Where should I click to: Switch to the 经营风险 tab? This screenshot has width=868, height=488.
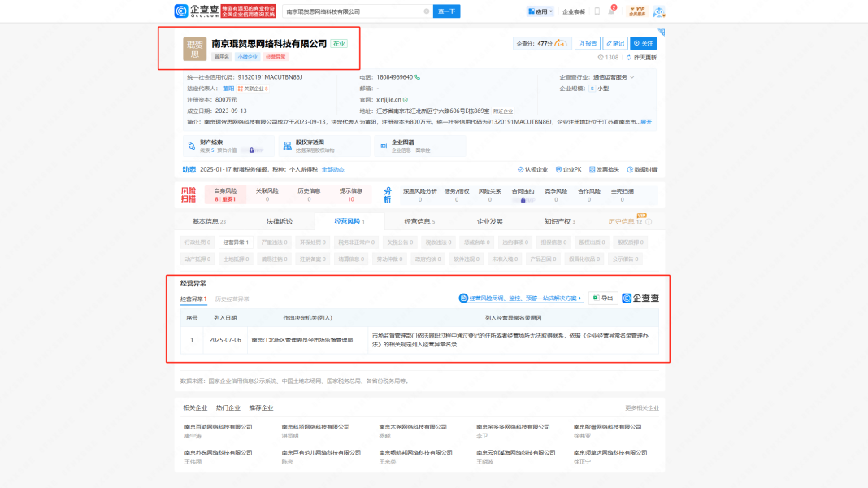(x=349, y=221)
